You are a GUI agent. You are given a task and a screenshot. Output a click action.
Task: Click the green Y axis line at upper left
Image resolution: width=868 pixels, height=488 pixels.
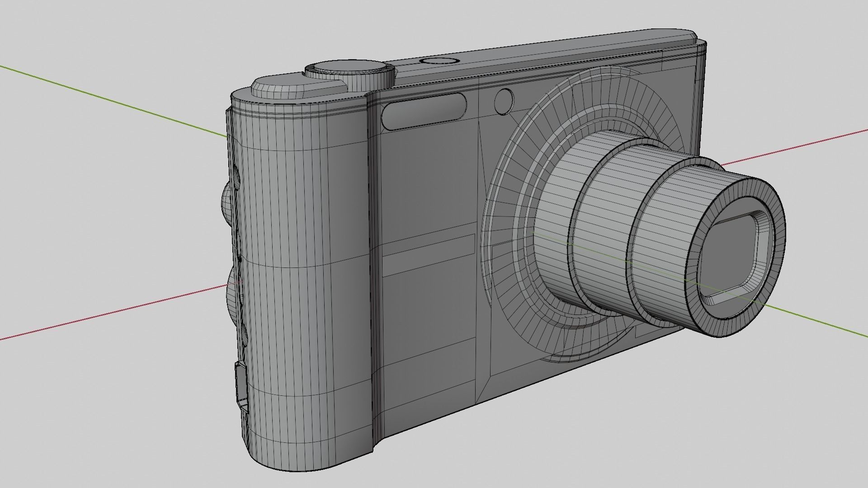click(113, 100)
